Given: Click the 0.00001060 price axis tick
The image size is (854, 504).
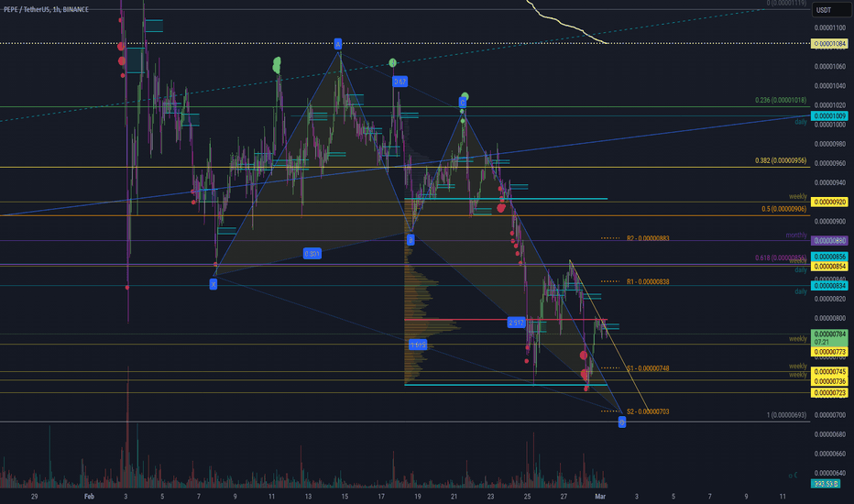Looking at the screenshot, I should click(830, 67).
